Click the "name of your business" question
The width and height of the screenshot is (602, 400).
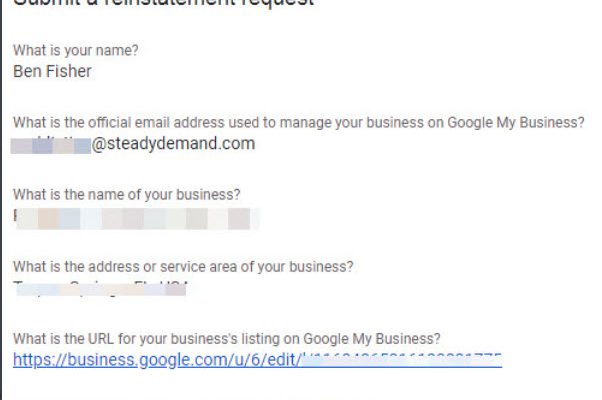[x=126, y=194]
